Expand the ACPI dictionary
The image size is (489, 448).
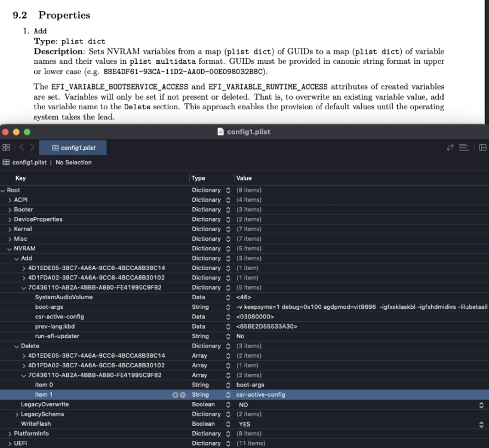[10, 200]
